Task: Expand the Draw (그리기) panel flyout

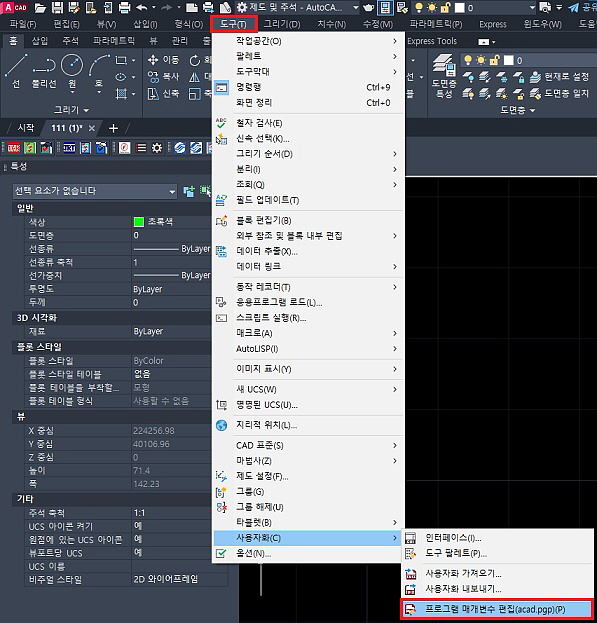Action: pyautogui.click(x=71, y=110)
